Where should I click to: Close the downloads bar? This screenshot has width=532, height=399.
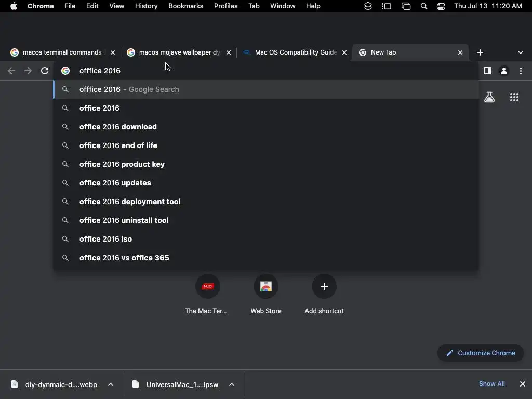pos(523,384)
